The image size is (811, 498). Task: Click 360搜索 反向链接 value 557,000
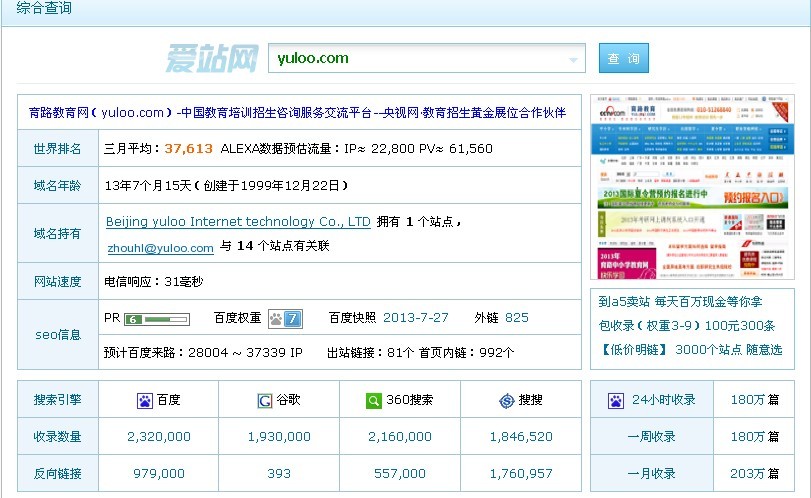400,473
